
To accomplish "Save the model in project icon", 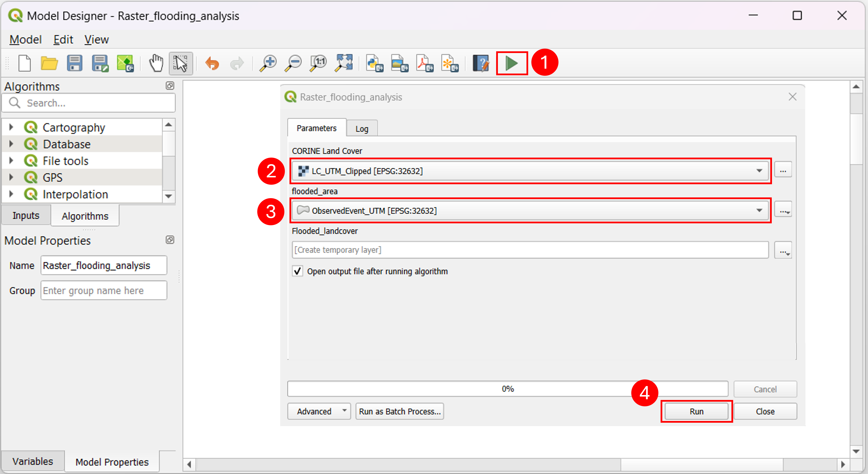I will tap(125, 63).
